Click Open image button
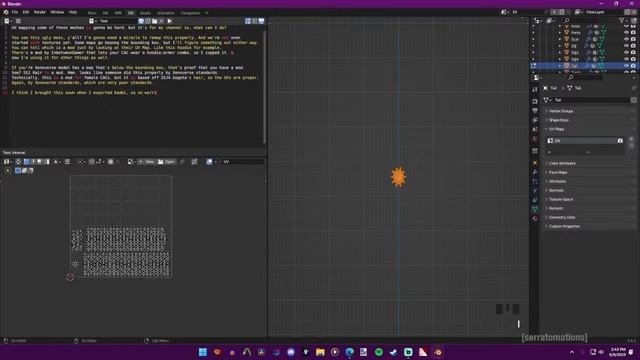The width and height of the screenshot is (640, 360). 167,162
